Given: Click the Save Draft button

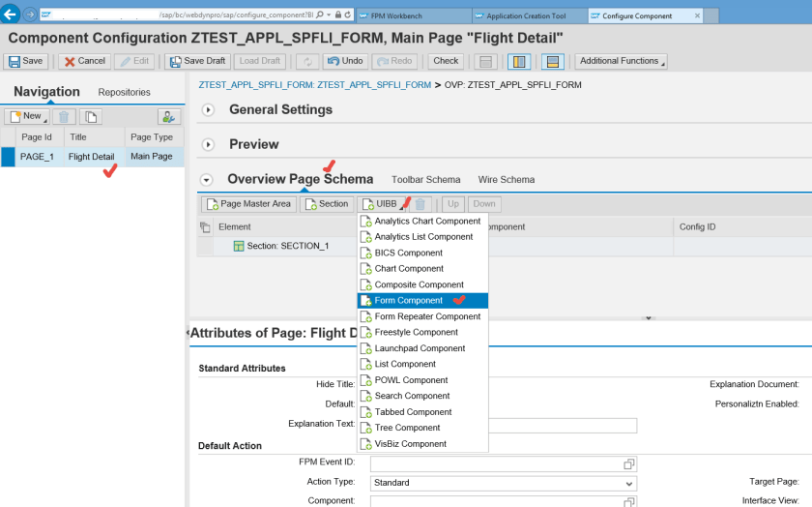Looking at the screenshot, I should [198, 61].
